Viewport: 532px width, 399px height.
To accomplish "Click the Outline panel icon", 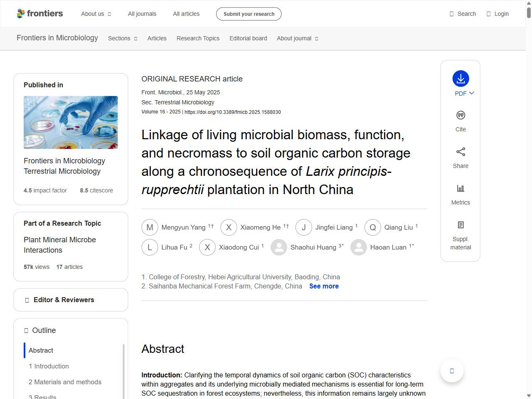I will point(26,330).
